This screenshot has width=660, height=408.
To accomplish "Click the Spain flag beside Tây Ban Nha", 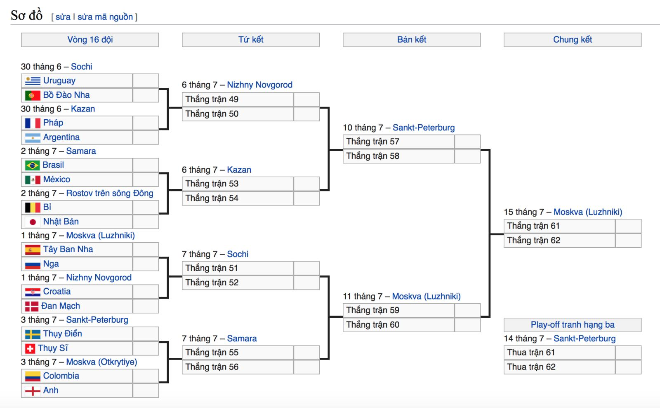I will (32, 250).
